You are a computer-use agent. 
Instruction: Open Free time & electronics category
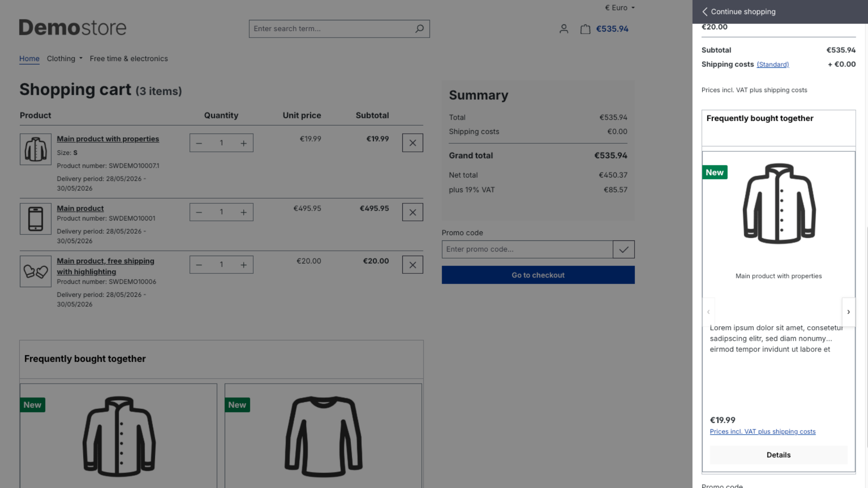click(129, 59)
